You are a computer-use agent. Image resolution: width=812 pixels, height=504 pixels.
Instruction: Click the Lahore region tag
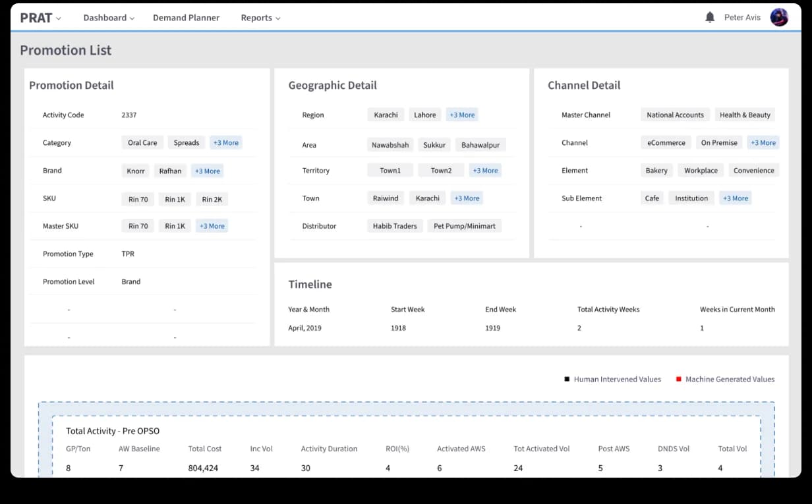pyautogui.click(x=425, y=115)
